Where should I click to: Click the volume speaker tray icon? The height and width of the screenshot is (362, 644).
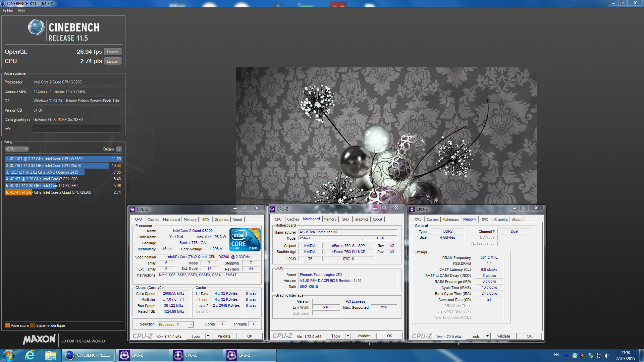pos(607,356)
